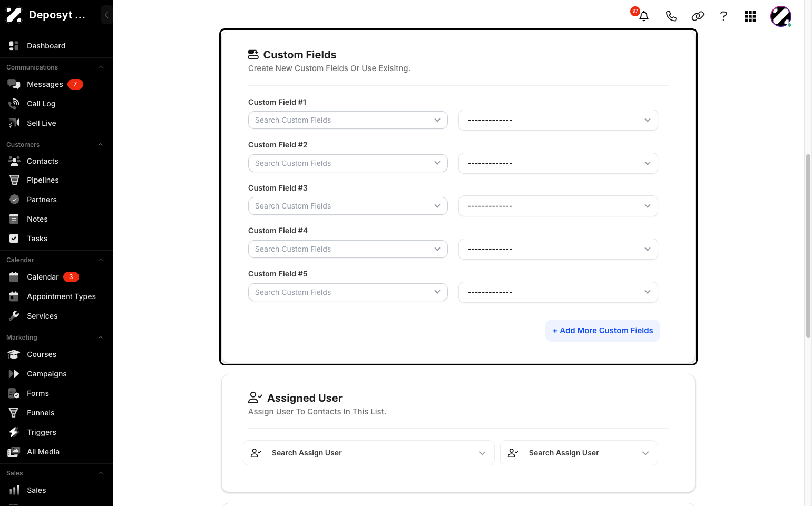The image size is (812, 506).
Task: Click the Calendar icon in sidebar
Action: tap(14, 277)
